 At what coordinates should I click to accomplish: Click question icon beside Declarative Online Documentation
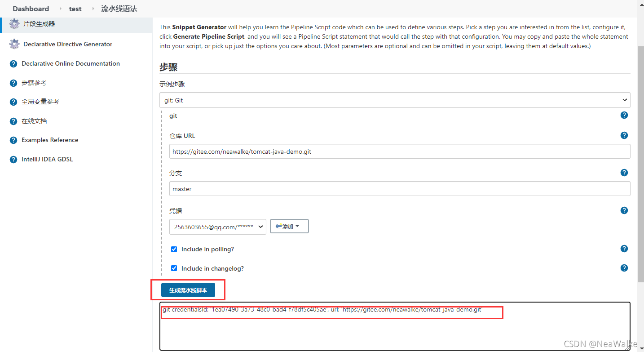tap(13, 64)
